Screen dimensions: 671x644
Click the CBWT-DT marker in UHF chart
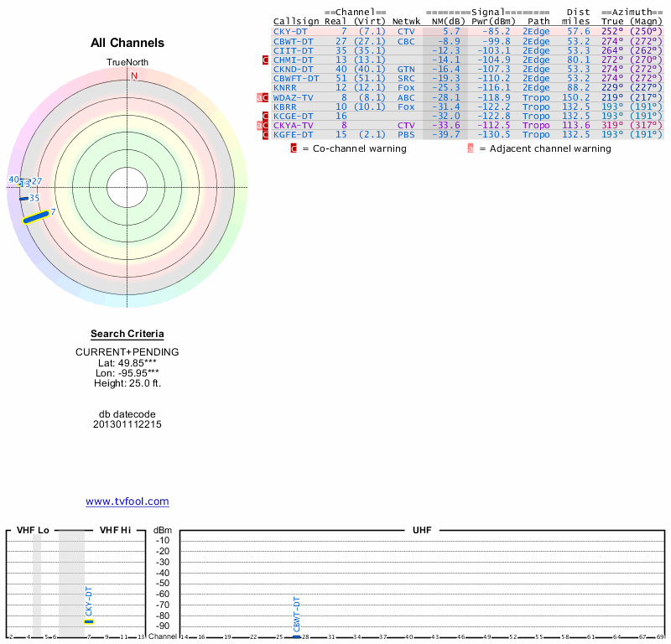coord(297,637)
